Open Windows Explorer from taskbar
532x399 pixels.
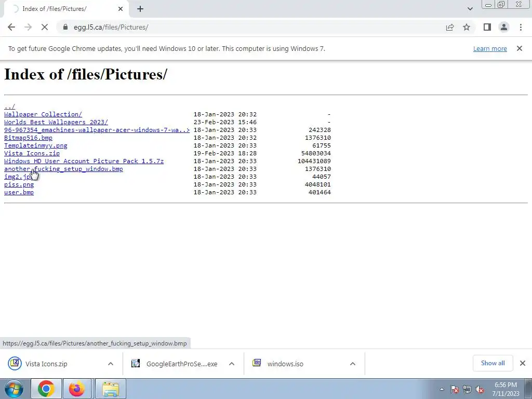(x=111, y=389)
